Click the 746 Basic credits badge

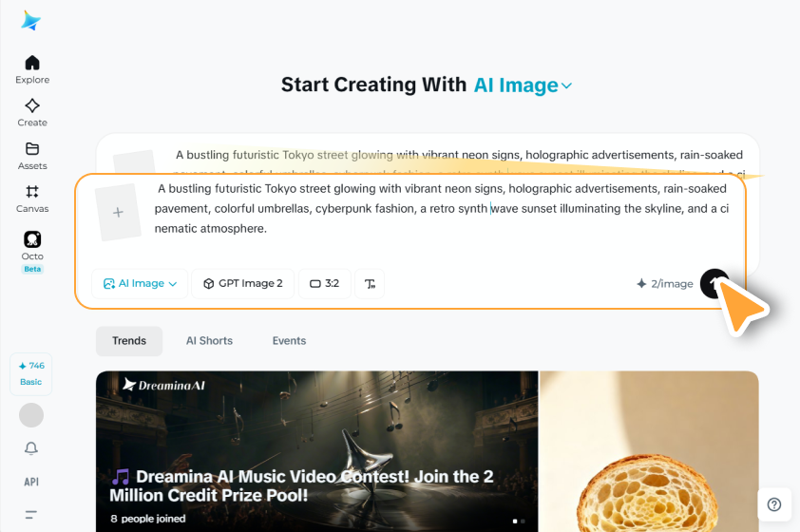click(31, 373)
